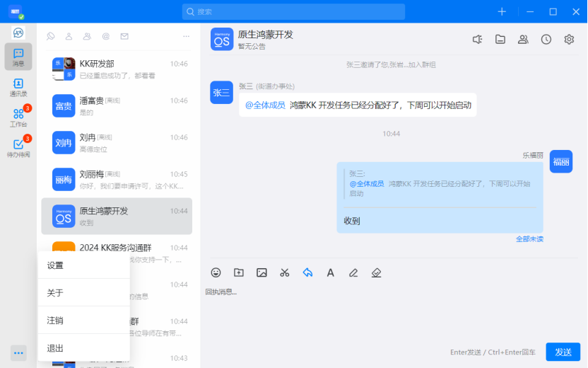This screenshot has width=588, height=368.
Task: Click the pencil edit icon in the message toolbar
Action: tap(353, 272)
